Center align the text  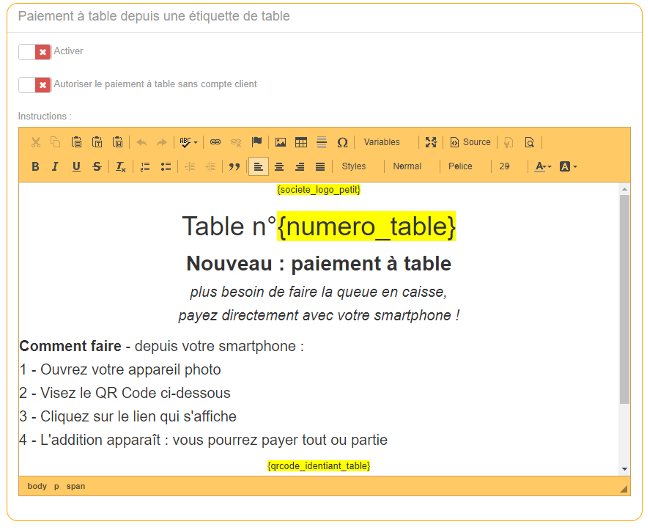pos(279,166)
